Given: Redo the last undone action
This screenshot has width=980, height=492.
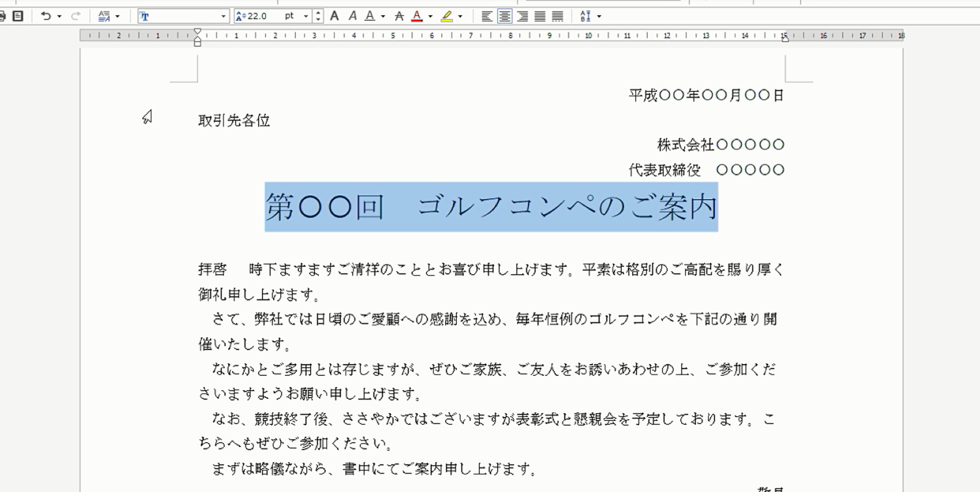Looking at the screenshot, I should [76, 16].
